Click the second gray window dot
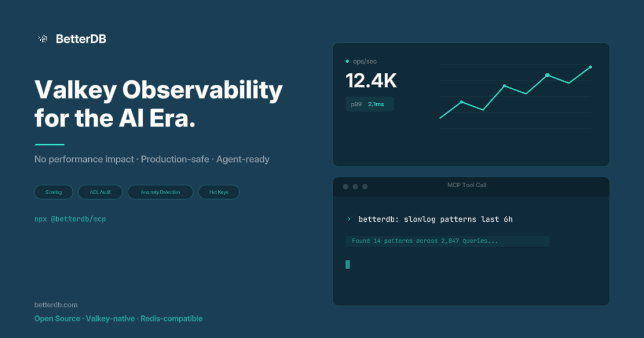 (355, 187)
